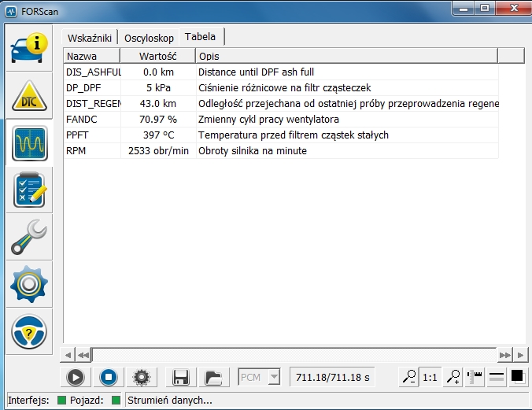This screenshot has width=532, height=410.
Task: Select the oscilloscope live data section
Action: click(x=29, y=143)
